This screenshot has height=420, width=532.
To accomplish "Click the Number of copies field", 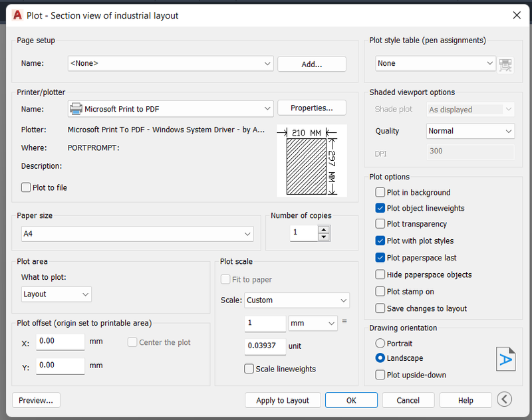I will coord(304,233).
